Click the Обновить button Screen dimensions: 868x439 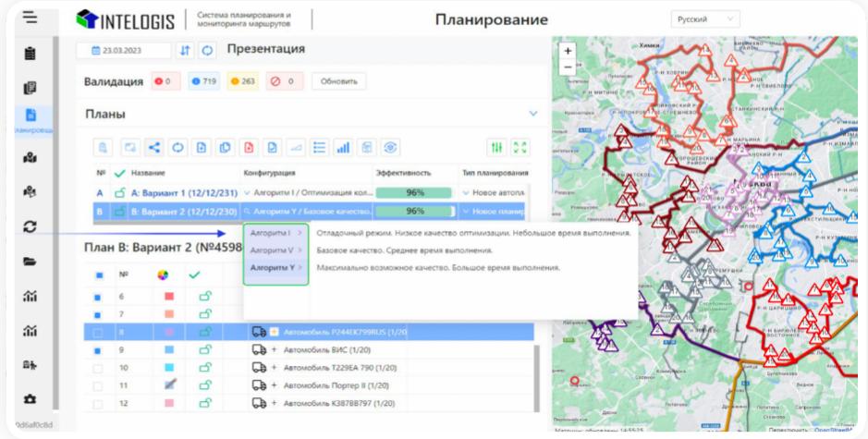(x=338, y=81)
